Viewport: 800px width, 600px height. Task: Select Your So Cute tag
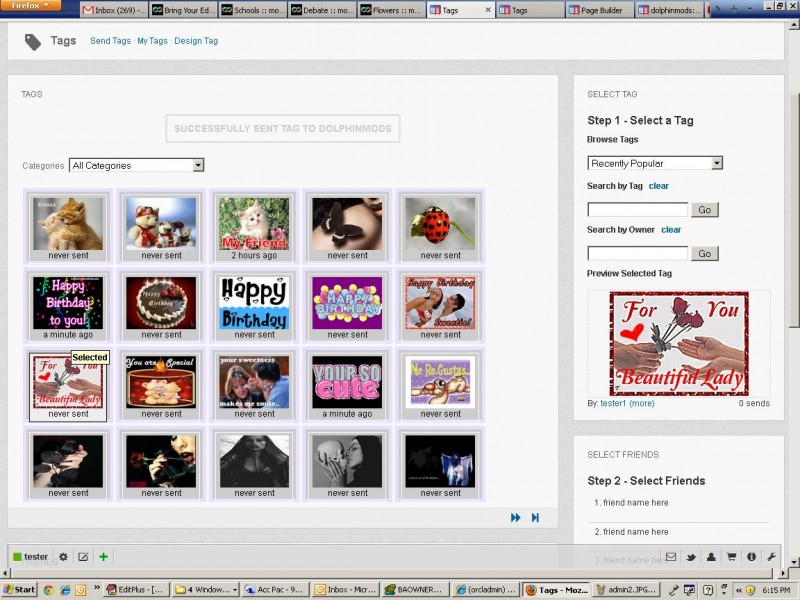(347, 382)
